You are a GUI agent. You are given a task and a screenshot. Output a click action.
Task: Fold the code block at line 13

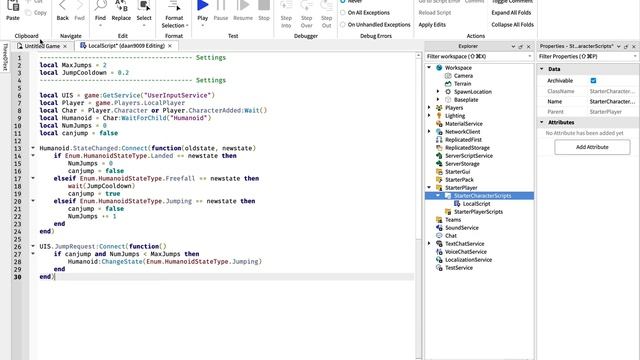[x=33, y=148]
